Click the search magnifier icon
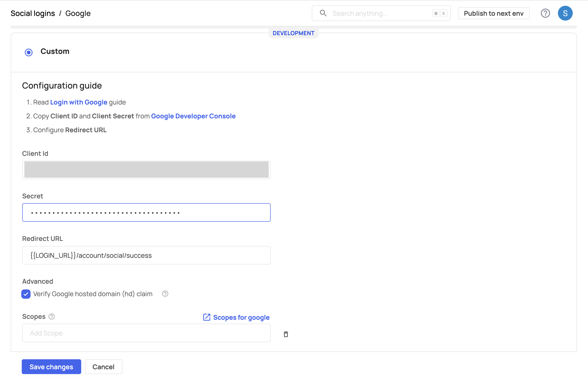588x381 pixels. (x=323, y=13)
